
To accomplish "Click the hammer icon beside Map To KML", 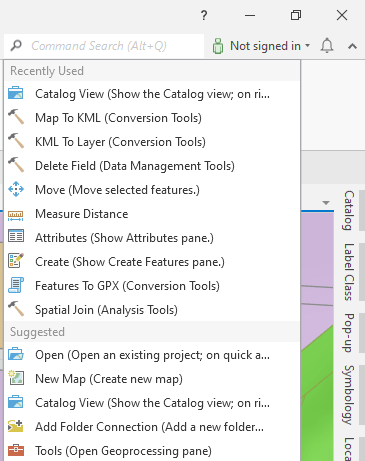I will click(x=16, y=117).
